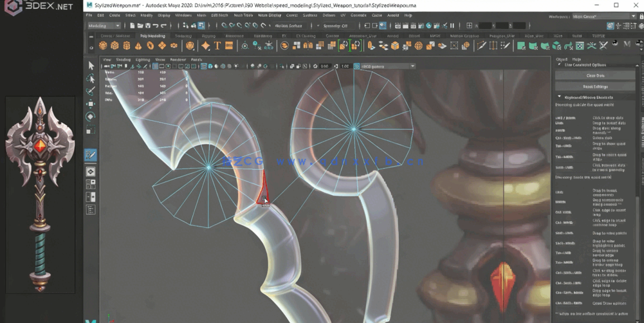This screenshot has height=323, width=644.
Task: Open the Modeling menu set dropdown
Action: 104,26
